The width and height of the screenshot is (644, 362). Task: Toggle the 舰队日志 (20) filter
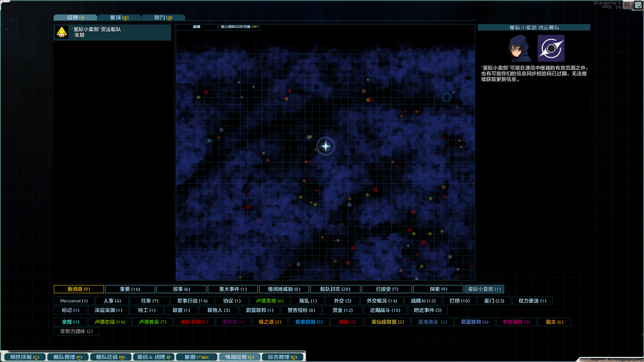(x=335, y=289)
